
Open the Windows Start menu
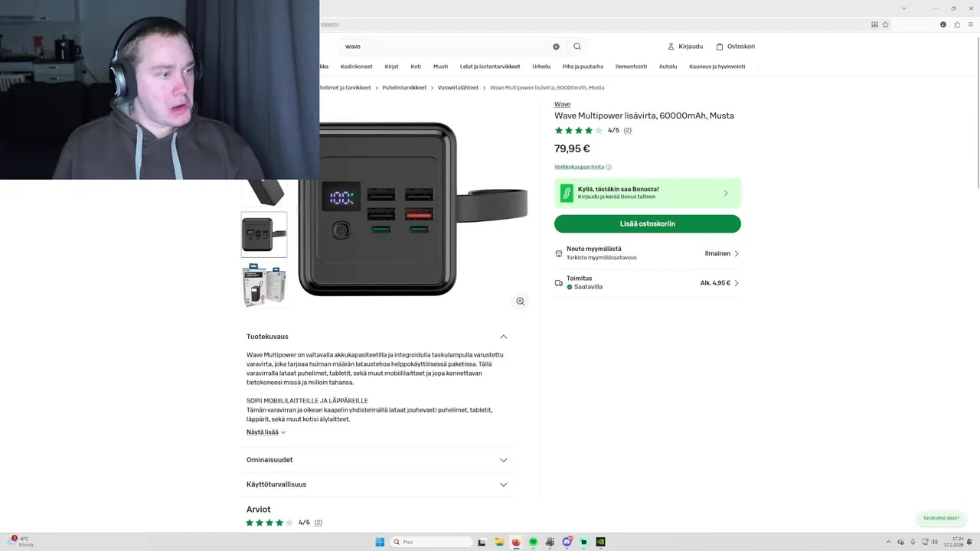tap(380, 542)
